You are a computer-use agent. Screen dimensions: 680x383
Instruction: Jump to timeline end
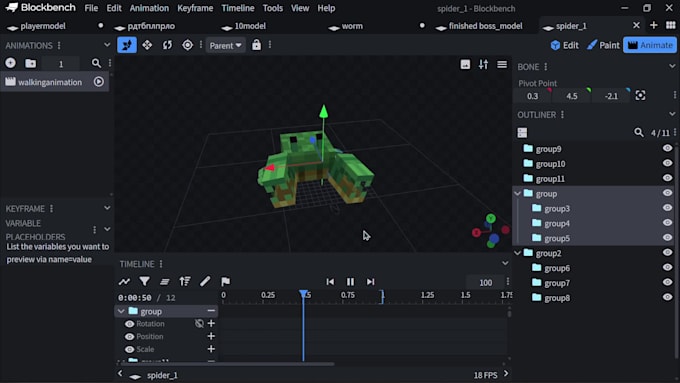click(x=370, y=282)
